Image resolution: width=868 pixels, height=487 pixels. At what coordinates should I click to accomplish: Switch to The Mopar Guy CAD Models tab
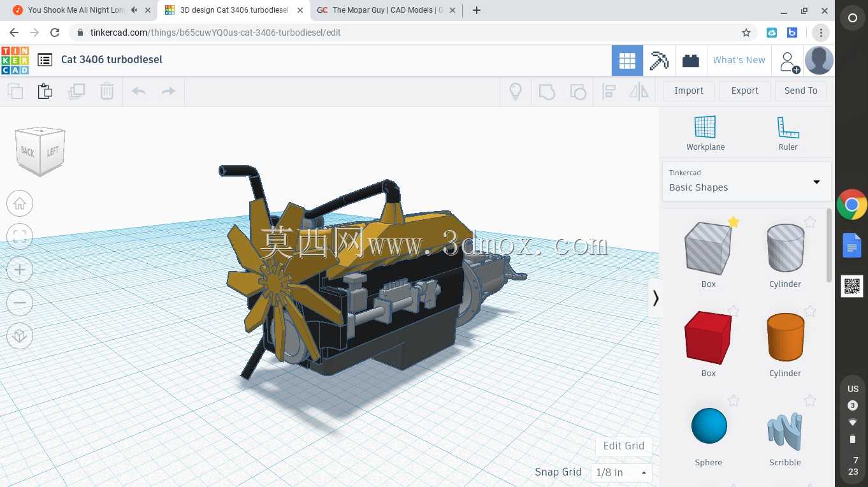click(386, 10)
